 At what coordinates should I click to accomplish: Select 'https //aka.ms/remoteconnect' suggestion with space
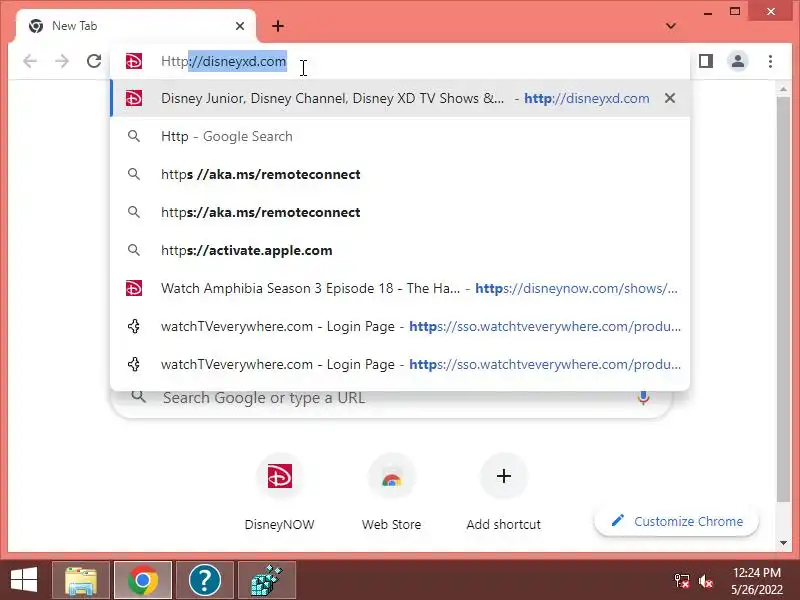coord(400,174)
